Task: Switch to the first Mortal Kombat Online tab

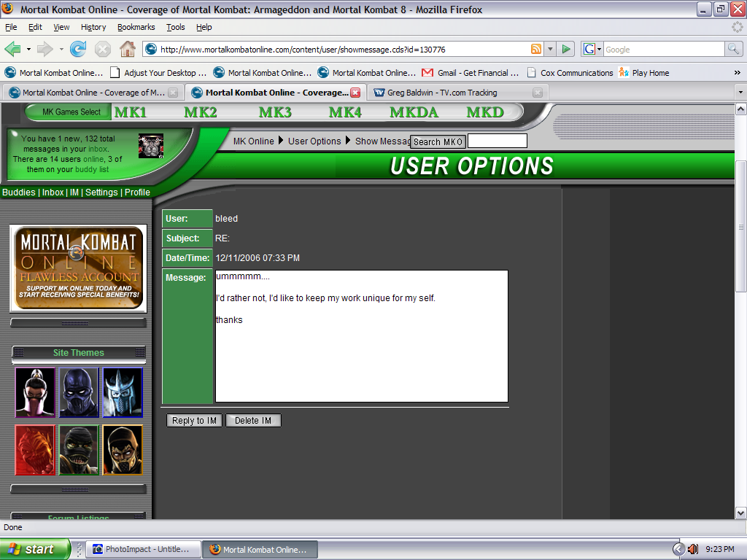Action: pos(93,93)
